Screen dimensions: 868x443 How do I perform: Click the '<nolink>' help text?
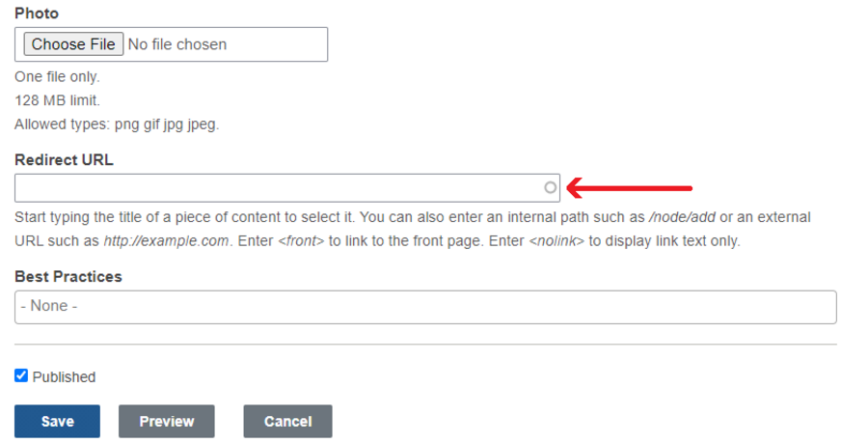556,240
